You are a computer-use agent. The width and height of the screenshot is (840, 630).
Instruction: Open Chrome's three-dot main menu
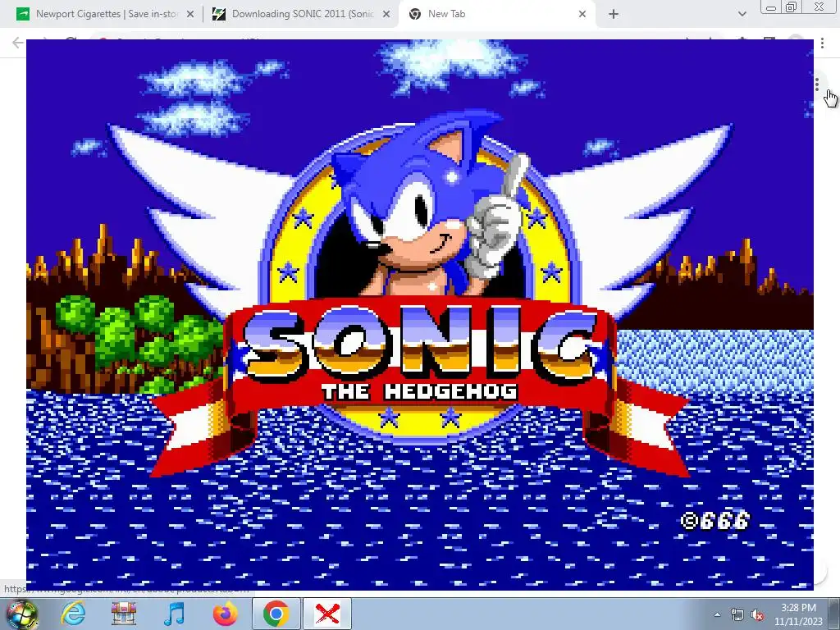(822, 43)
